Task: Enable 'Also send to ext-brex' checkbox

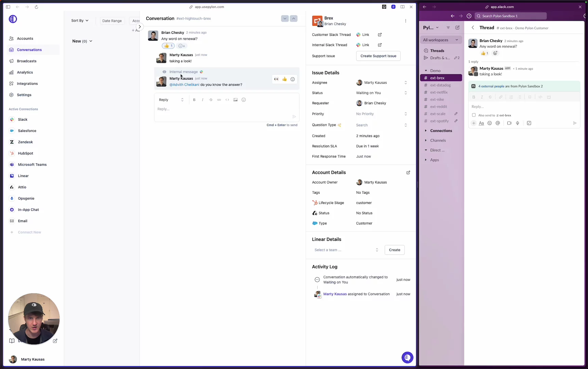Action: pos(474,115)
